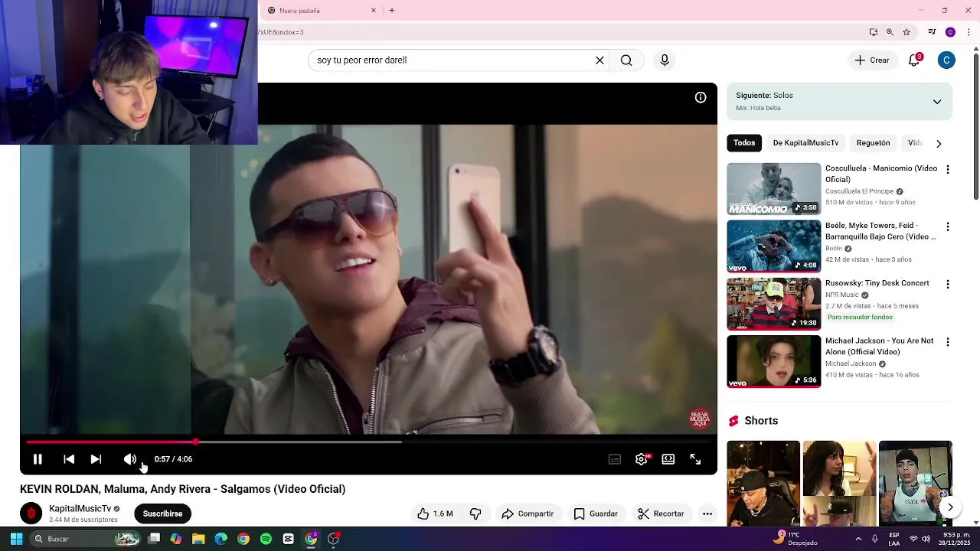This screenshot has width=980, height=551.
Task: Share the video via Compartir
Action: click(x=528, y=514)
